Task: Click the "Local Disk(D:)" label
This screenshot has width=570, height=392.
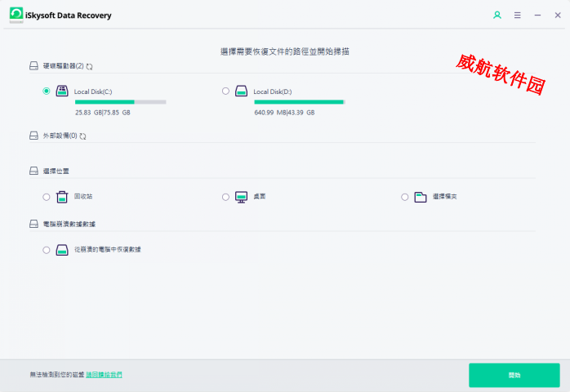Action: click(x=273, y=91)
